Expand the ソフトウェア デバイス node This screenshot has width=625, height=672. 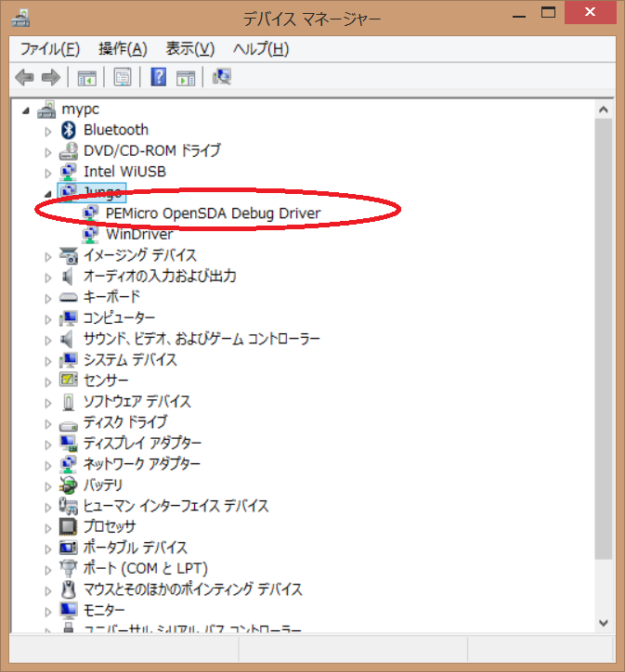pyautogui.click(x=48, y=403)
